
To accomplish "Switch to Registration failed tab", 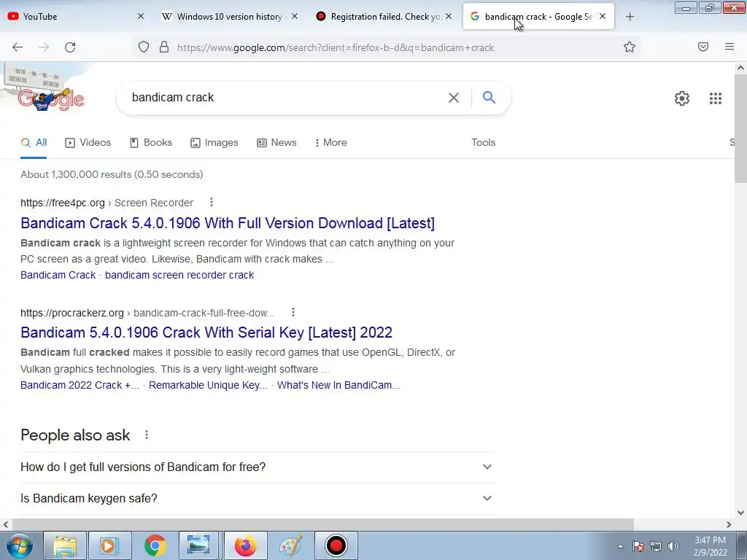I will [x=384, y=16].
